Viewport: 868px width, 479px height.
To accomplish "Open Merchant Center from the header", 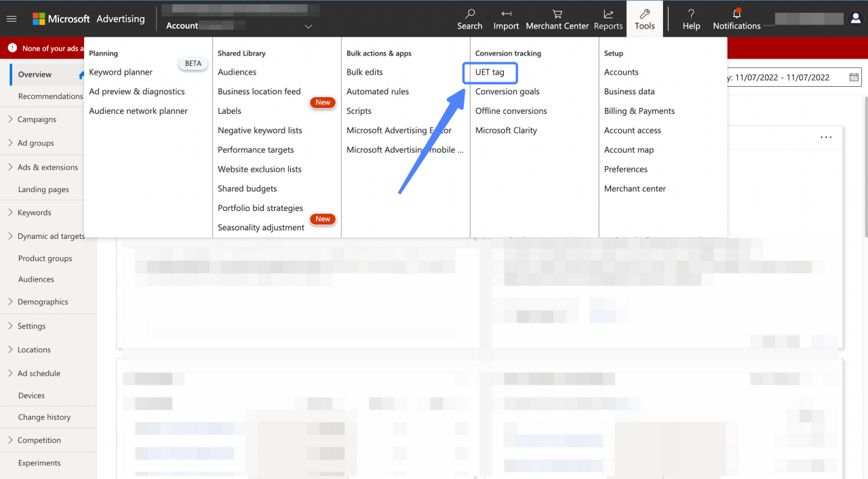I will (x=557, y=19).
